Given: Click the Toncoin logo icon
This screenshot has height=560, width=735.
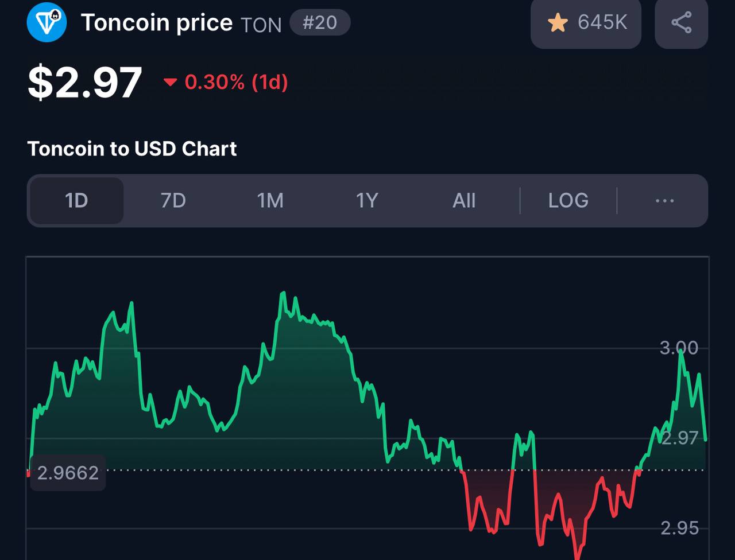Looking at the screenshot, I should 47,22.
